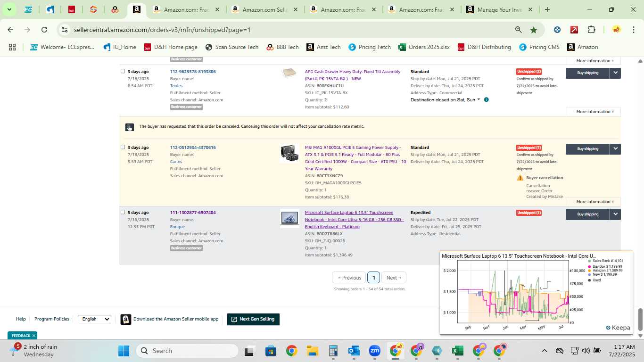Expand the Surface Laptop Buy shipping arrow
The height and width of the screenshot is (362, 644).
[615, 214]
